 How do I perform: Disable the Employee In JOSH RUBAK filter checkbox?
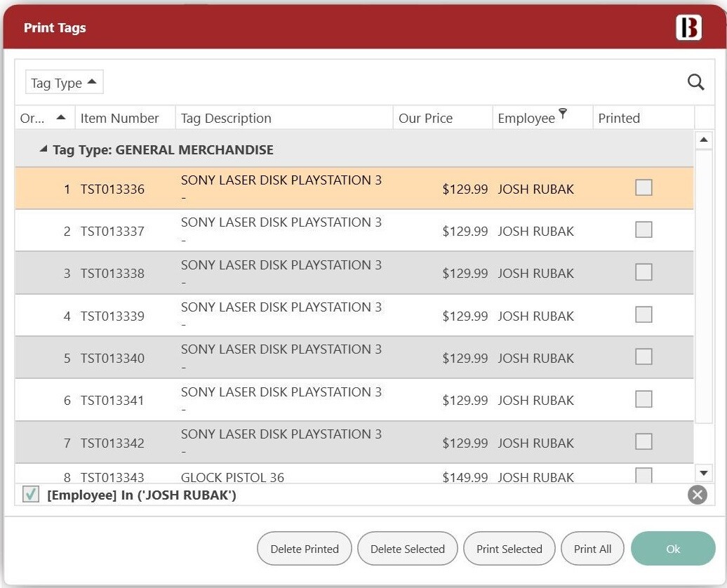tap(31, 495)
